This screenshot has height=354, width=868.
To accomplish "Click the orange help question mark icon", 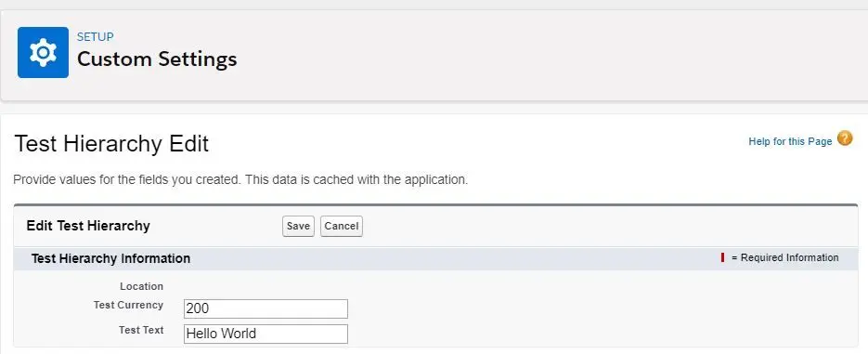I will click(845, 138).
